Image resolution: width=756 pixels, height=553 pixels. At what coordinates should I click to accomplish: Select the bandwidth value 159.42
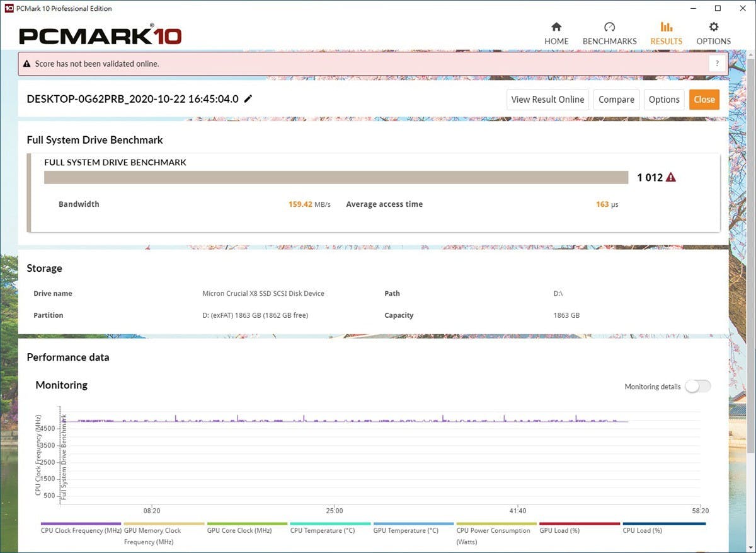pos(301,204)
